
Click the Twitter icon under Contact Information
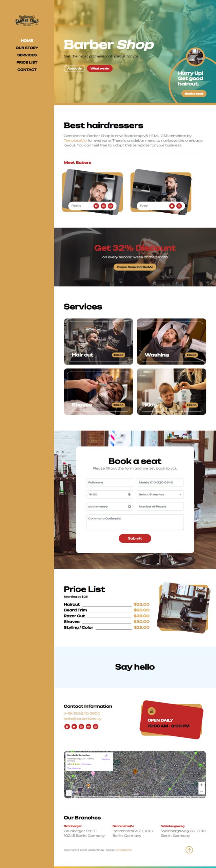[74, 726]
